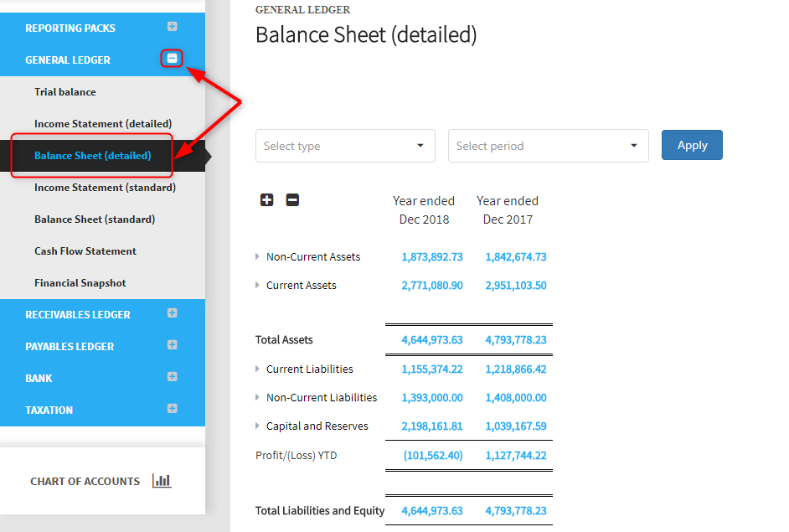Image resolution: width=789 pixels, height=532 pixels.
Task: Click Current Liabilities value 1,155,374.22
Action: pos(431,369)
